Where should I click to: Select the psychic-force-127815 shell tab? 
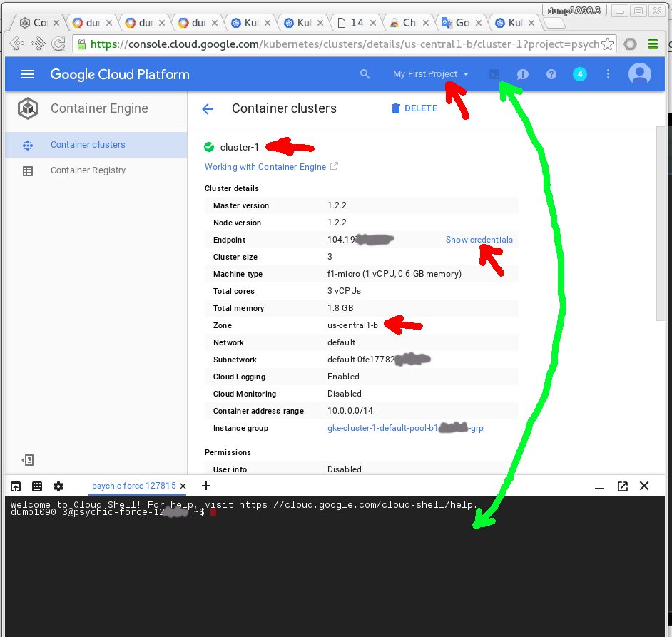133,486
